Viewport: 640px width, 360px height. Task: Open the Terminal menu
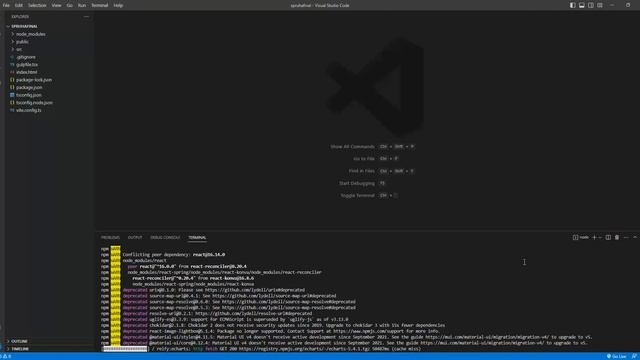(100, 5)
